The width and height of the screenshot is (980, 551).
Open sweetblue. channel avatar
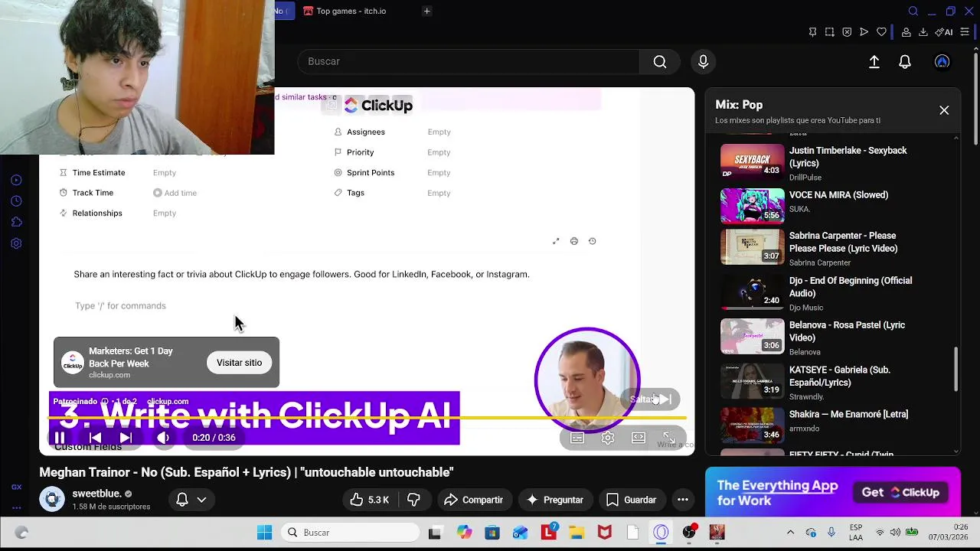pos(52,499)
